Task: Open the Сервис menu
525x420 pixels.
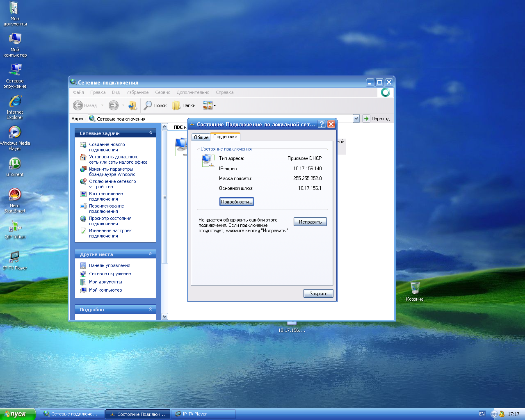Action: 162,92
